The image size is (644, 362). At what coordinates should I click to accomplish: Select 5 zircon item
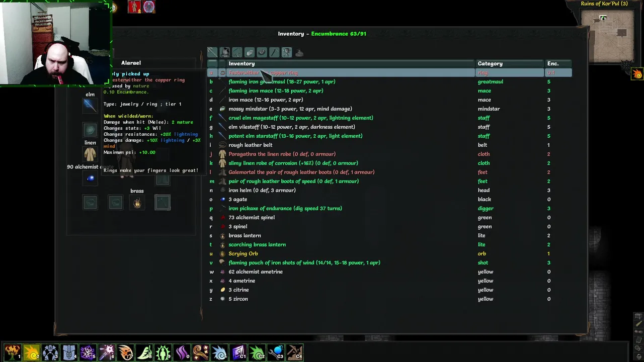click(389, 299)
